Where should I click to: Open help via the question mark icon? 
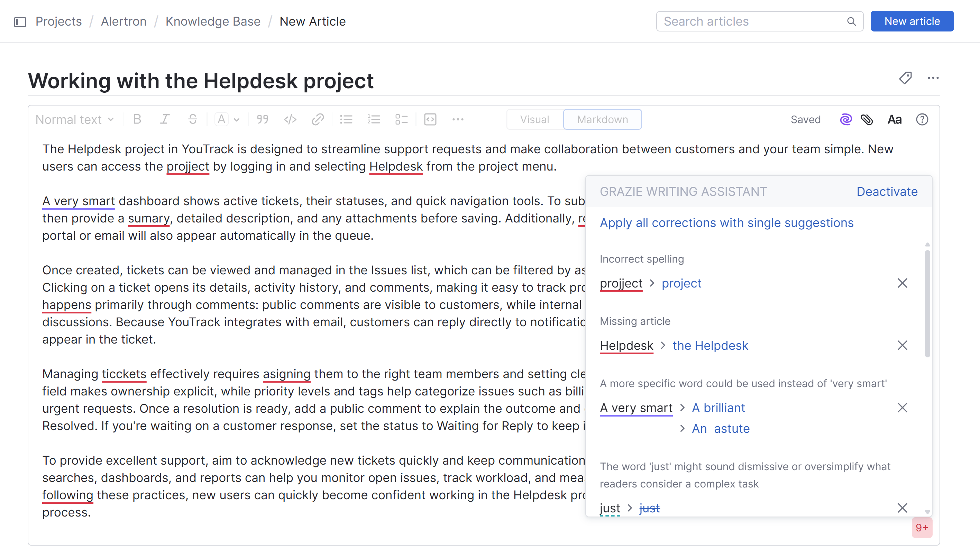922,119
